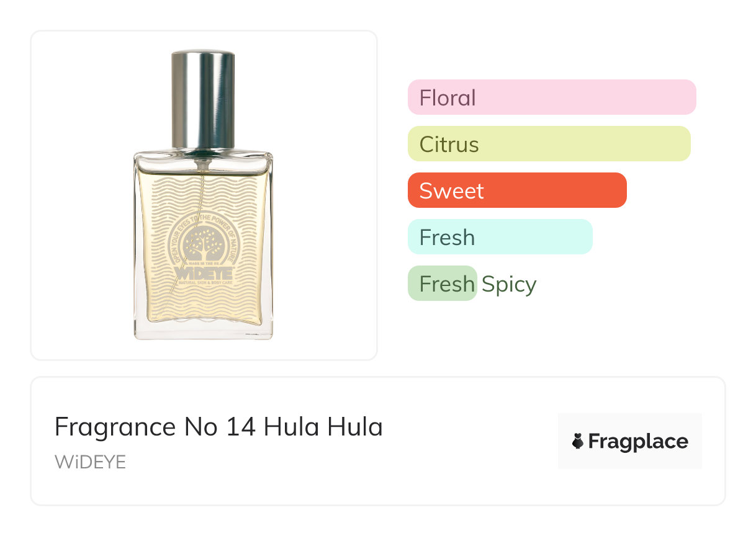The image size is (756, 536).
Task: Open the WiDEYE brand link below the title
Action: [90, 462]
